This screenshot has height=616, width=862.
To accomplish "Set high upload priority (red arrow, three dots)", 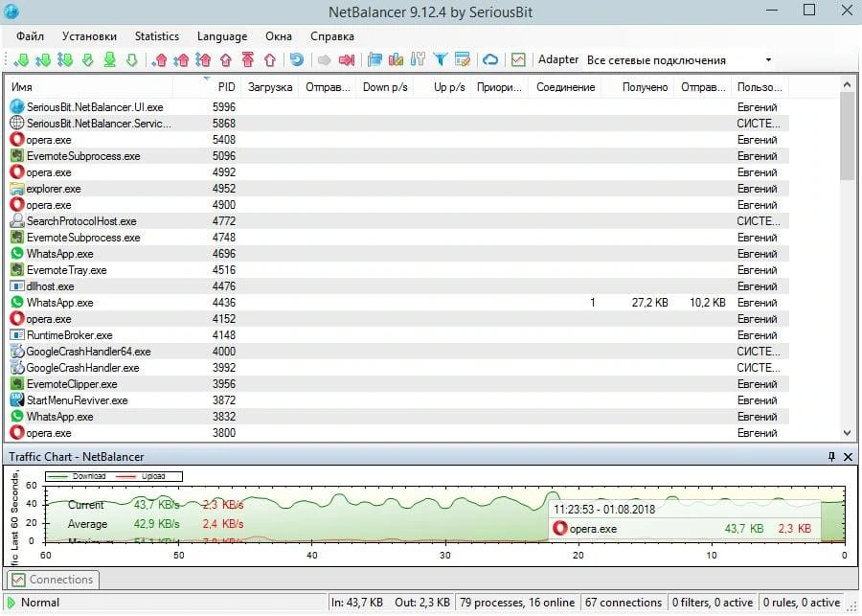I will (x=203, y=59).
